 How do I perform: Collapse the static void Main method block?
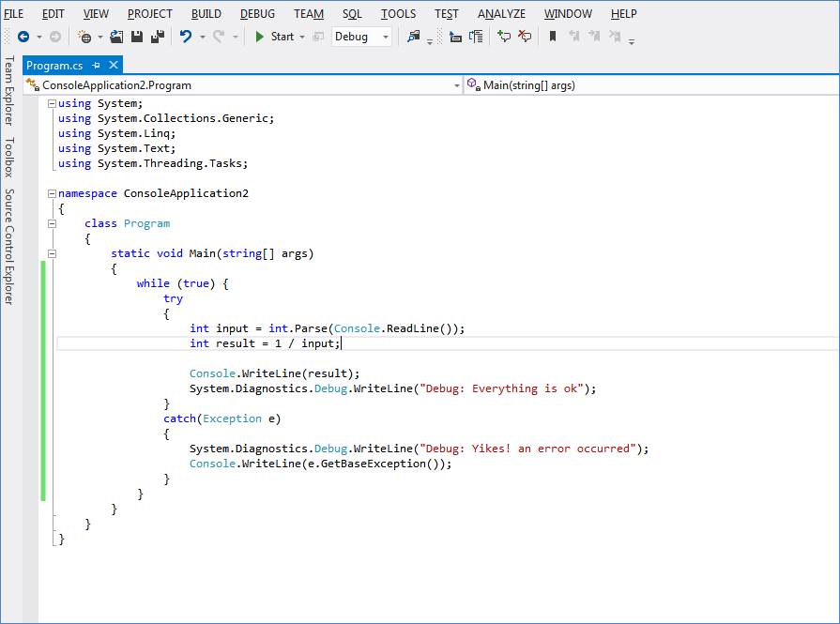tap(52, 254)
